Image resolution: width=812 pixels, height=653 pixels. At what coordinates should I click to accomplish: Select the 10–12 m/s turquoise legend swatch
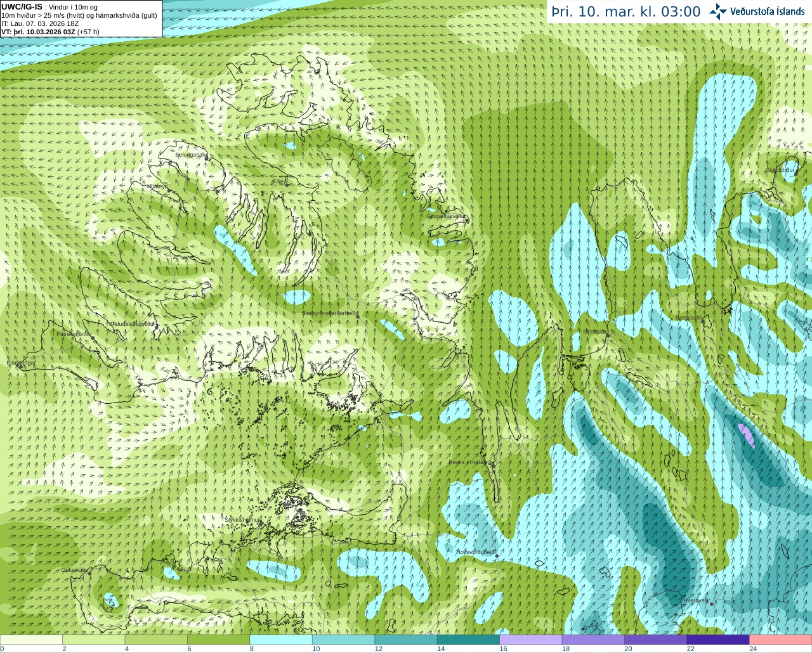(x=344, y=640)
